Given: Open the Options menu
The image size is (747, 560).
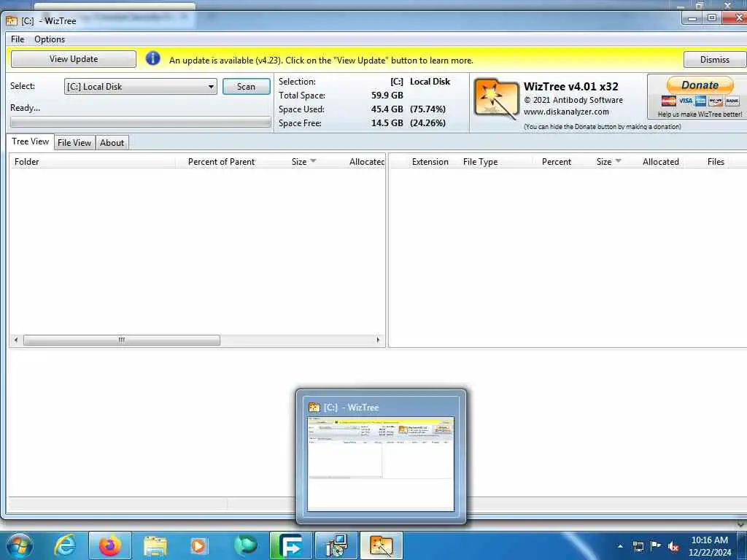Looking at the screenshot, I should pos(50,39).
